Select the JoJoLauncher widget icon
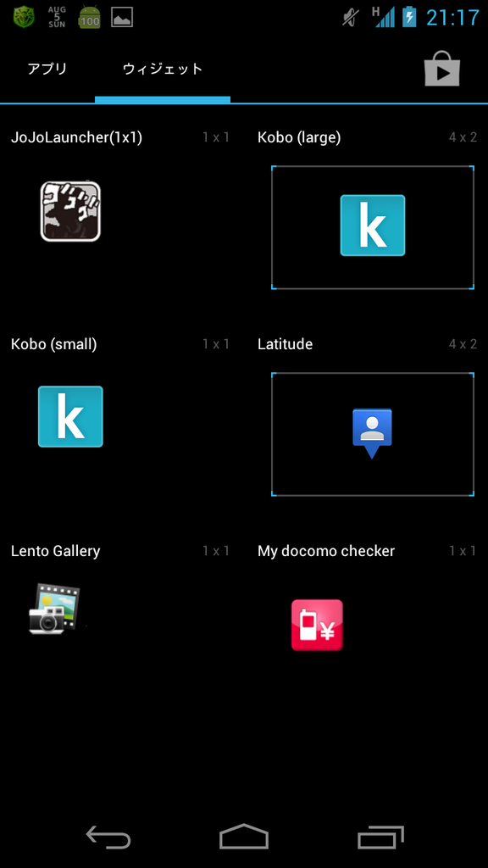Screen dimensions: 488x868 tap(70, 211)
